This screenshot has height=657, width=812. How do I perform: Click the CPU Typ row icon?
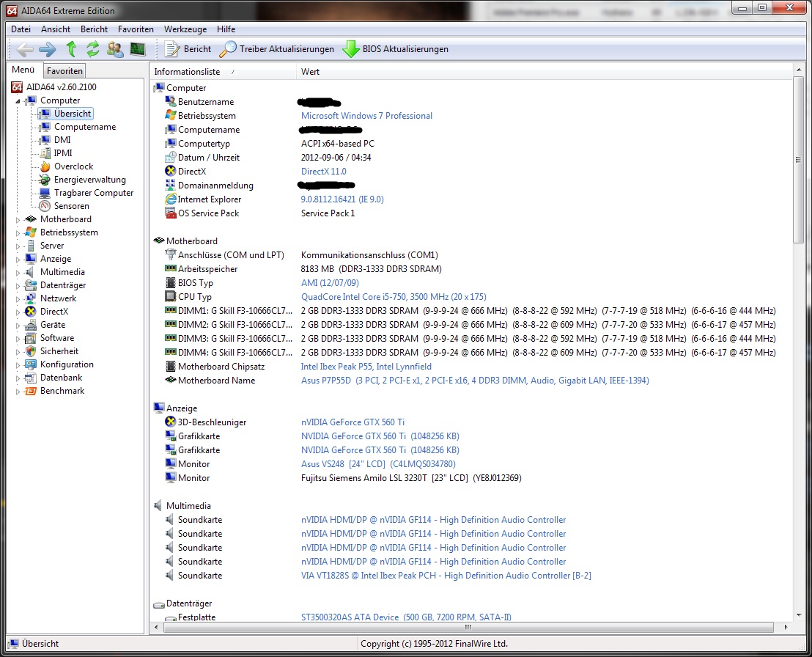(x=170, y=296)
